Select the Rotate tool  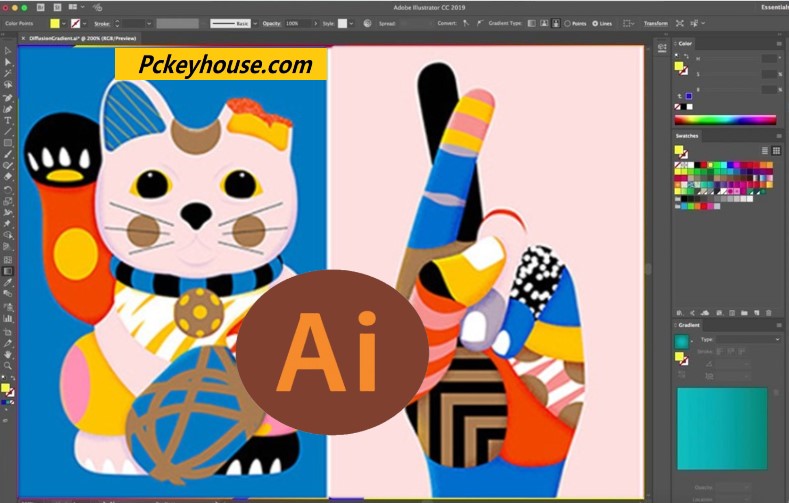(8, 189)
